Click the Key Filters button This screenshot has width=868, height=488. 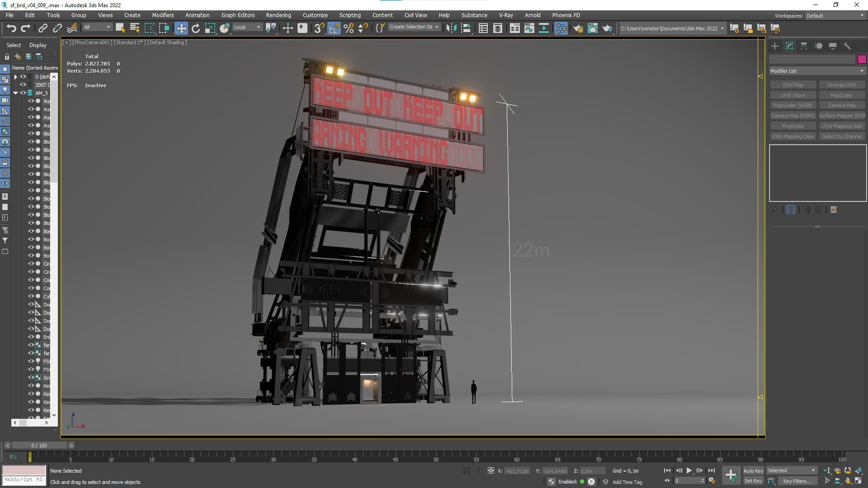click(x=797, y=481)
